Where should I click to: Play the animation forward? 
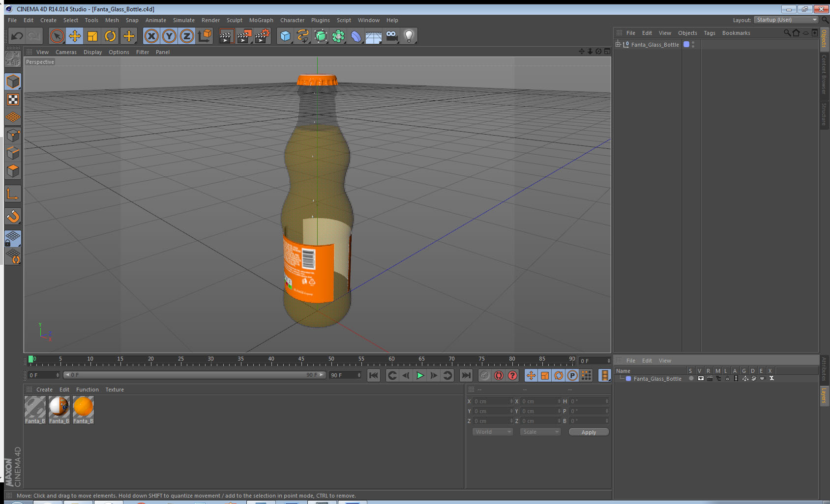click(420, 375)
